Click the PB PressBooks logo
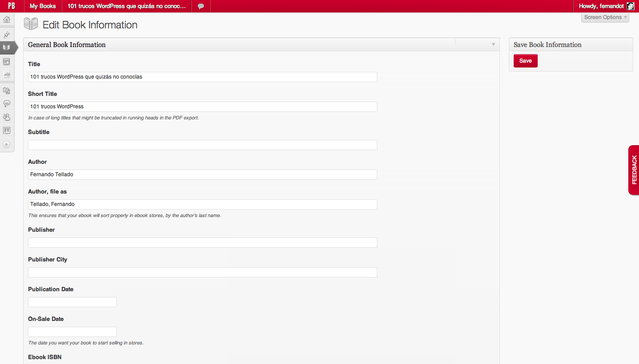The height and width of the screenshot is (364, 639). (x=12, y=6)
